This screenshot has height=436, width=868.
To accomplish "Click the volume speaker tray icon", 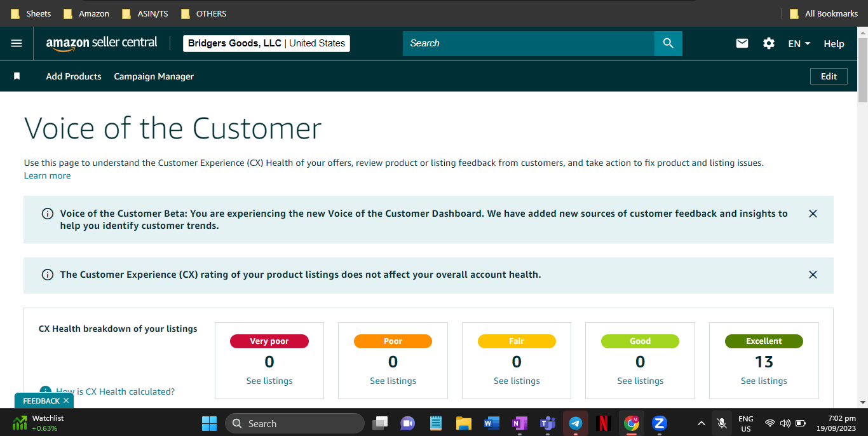I will (x=785, y=423).
